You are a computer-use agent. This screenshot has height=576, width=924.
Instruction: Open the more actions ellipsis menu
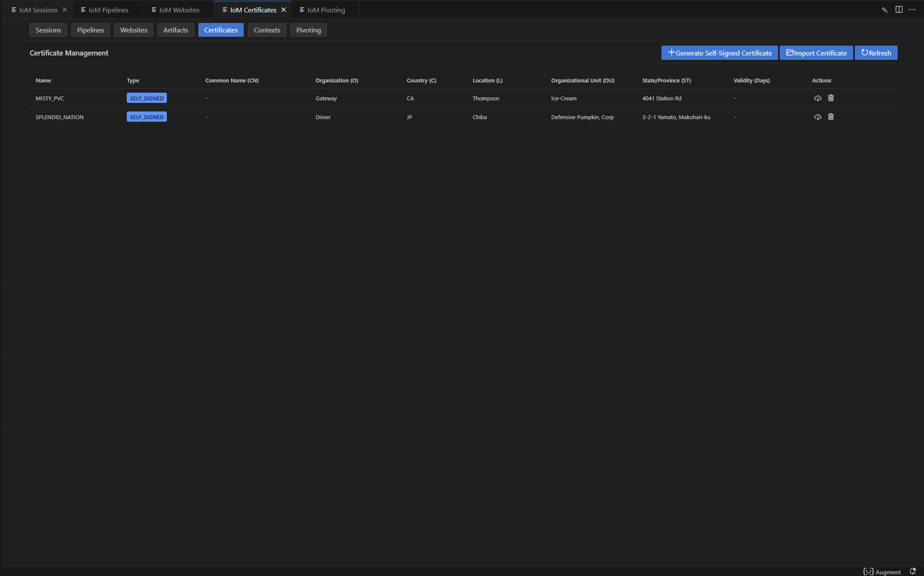(x=912, y=10)
